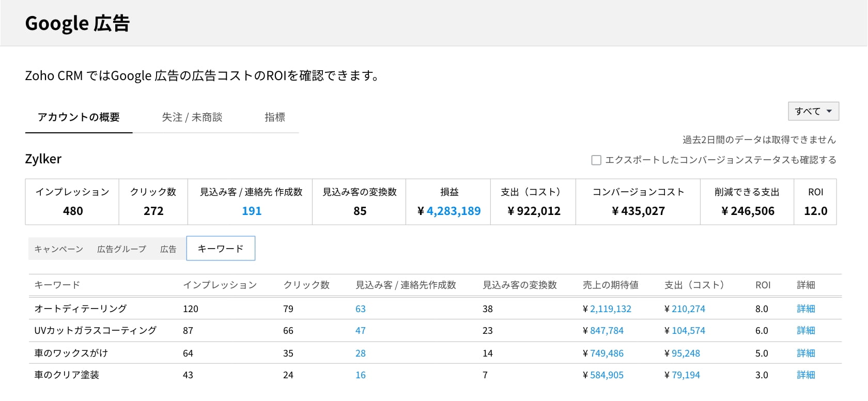Enable the export conversion status checkbox
Screen dimensions: 868x401
point(596,160)
